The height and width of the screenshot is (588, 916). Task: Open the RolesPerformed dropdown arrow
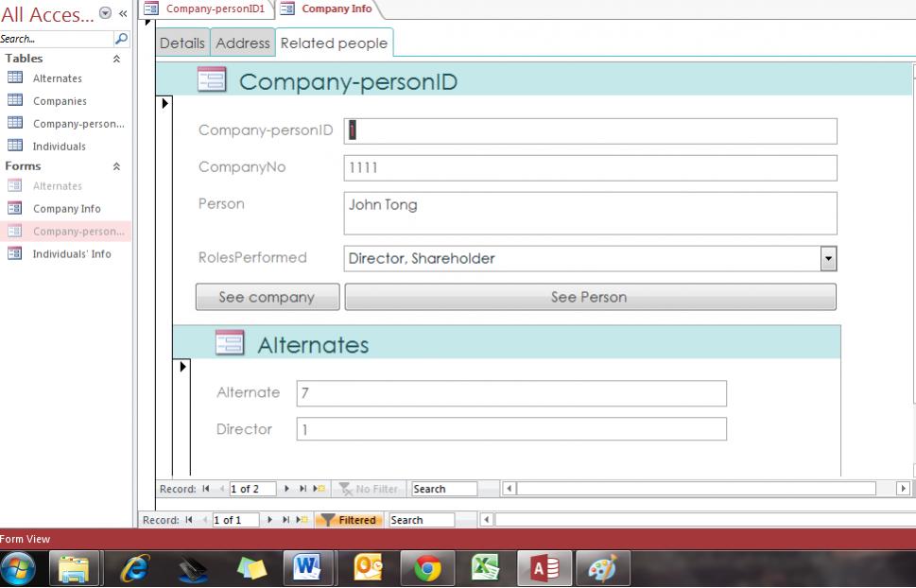pyautogui.click(x=828, y=258)
